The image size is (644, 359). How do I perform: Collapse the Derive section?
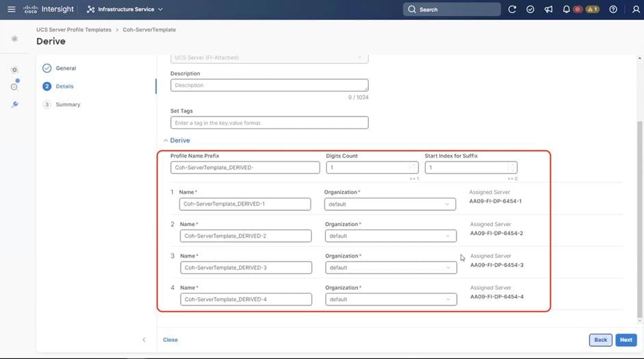pyautogui.click(x=177, y=140)
